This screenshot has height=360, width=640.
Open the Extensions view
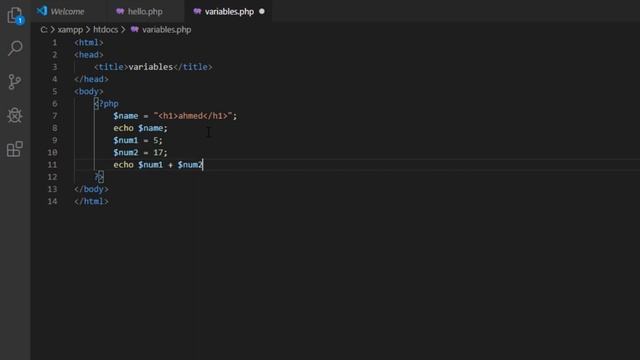click(x=15, y=149)
